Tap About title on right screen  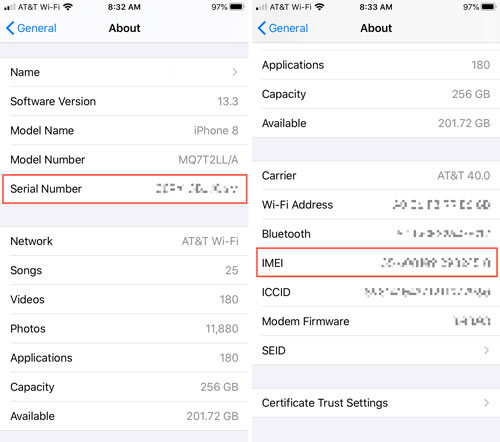[x=376, y=28]
